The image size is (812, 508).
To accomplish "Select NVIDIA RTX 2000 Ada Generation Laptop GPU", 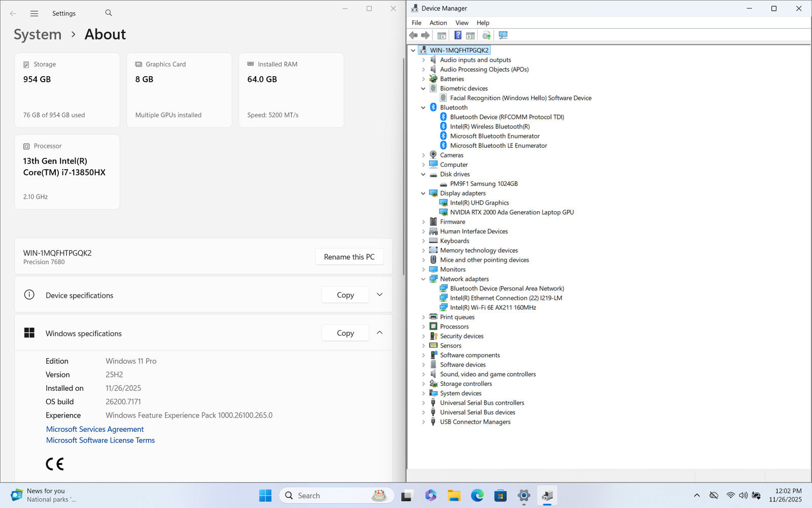I will pyautogui.click(x=512, y=212).
